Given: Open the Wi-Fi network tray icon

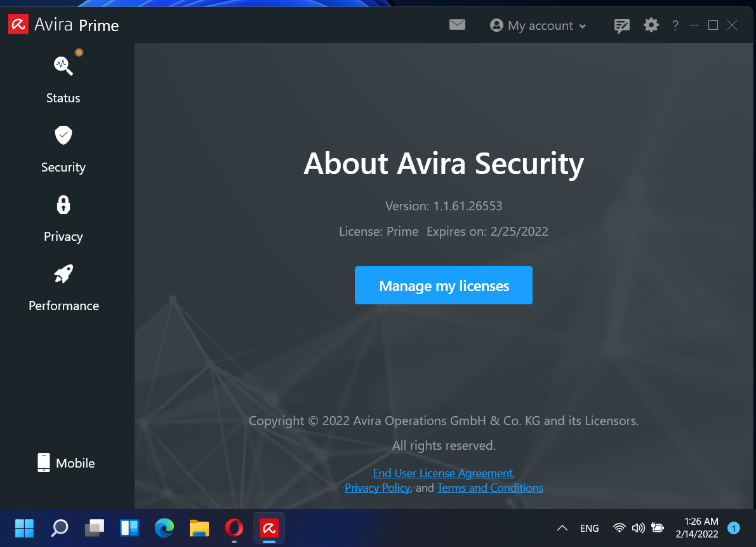Looking at the screenshot, I should pyautogui.click(x=619, y=528).
